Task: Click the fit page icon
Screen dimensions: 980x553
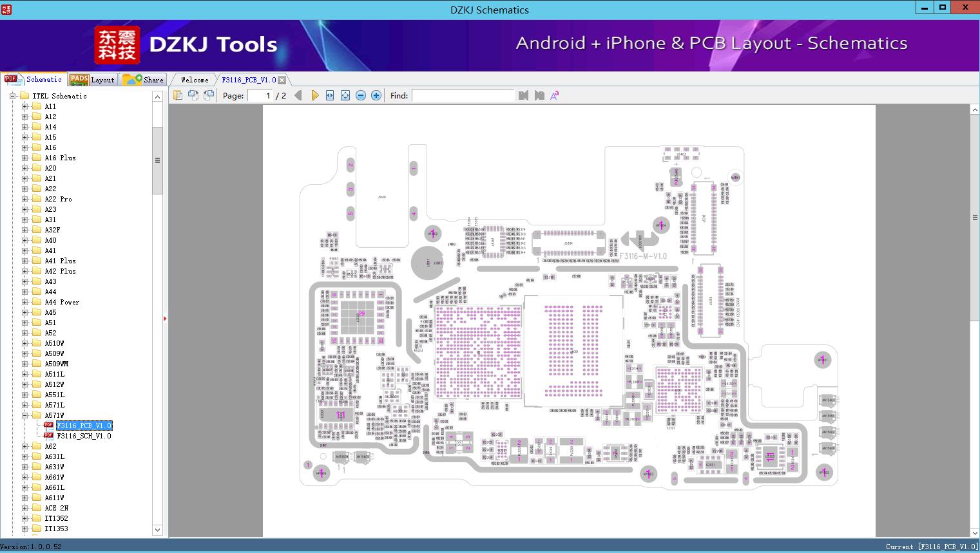Action: (345, 95)
